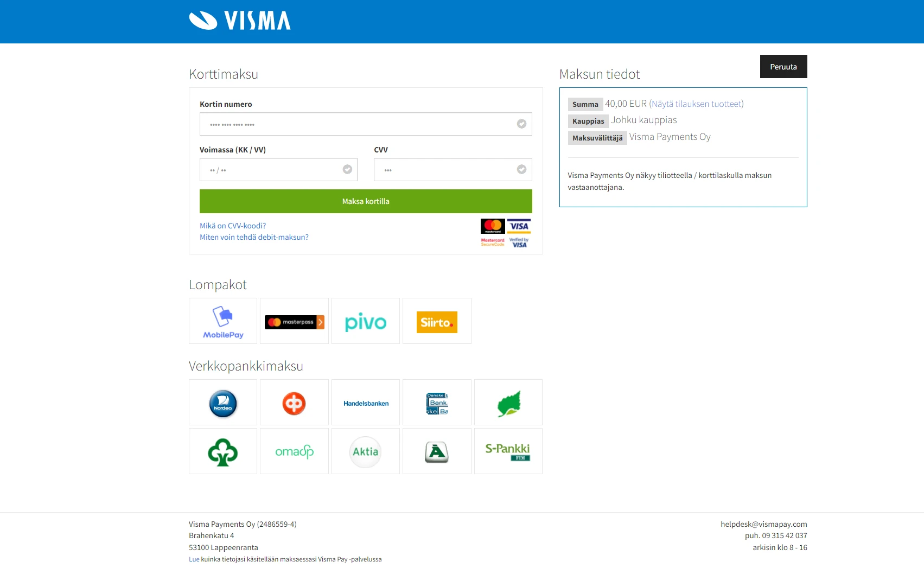Viewport: 924px width, 568px height.
Task: Pay with S-Pankki online bank
Action: point(508,451)
